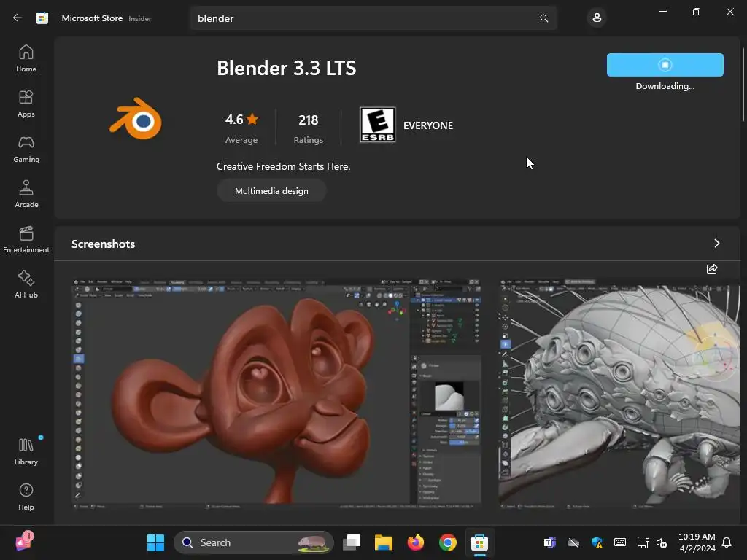Click the vertical page scrollbar
Viewport: 747px width, 560px height.
[743, 85]
